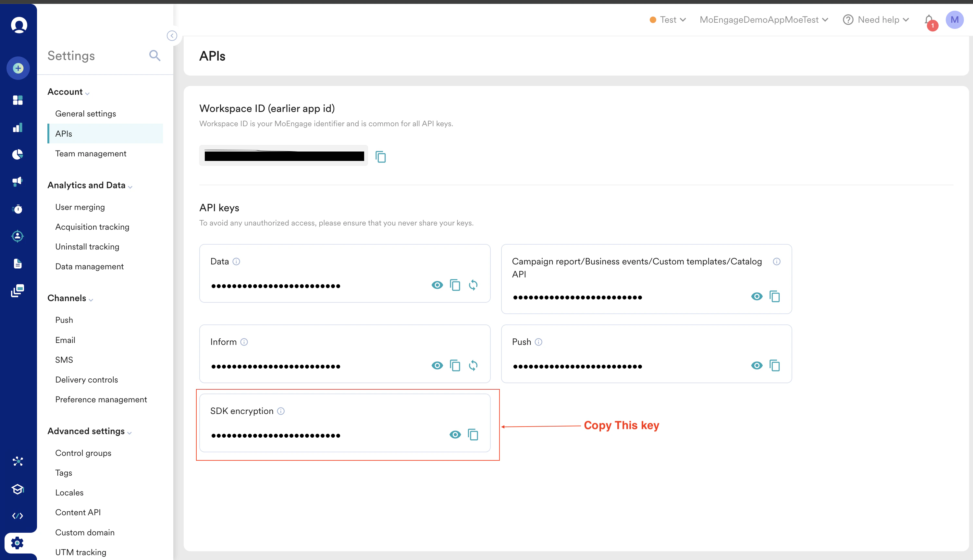Collapse the settings sidebar panel
Image resolution: width=973 pixels, height=560 pixels.
click(172, 36)
